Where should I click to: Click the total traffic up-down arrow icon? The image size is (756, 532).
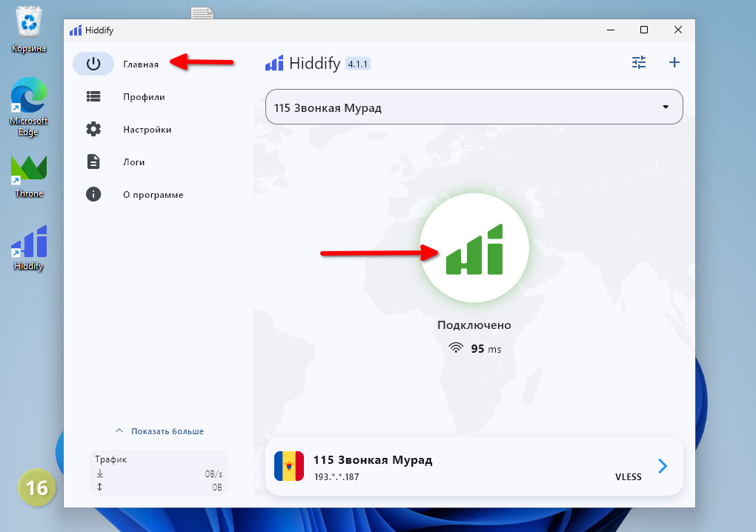click(x=100, y=487)
